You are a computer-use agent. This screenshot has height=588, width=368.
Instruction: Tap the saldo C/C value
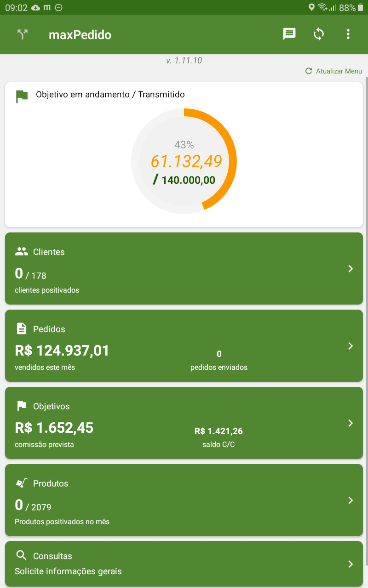(218, 431)
